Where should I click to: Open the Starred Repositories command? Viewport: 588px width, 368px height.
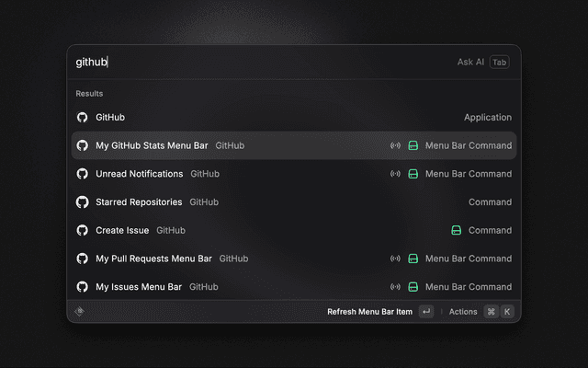(294, 202)
